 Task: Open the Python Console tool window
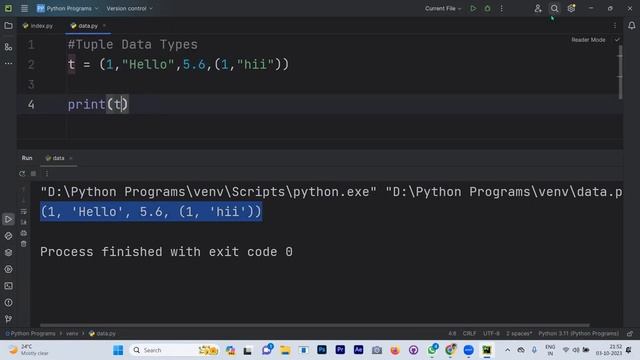[8, 236]
